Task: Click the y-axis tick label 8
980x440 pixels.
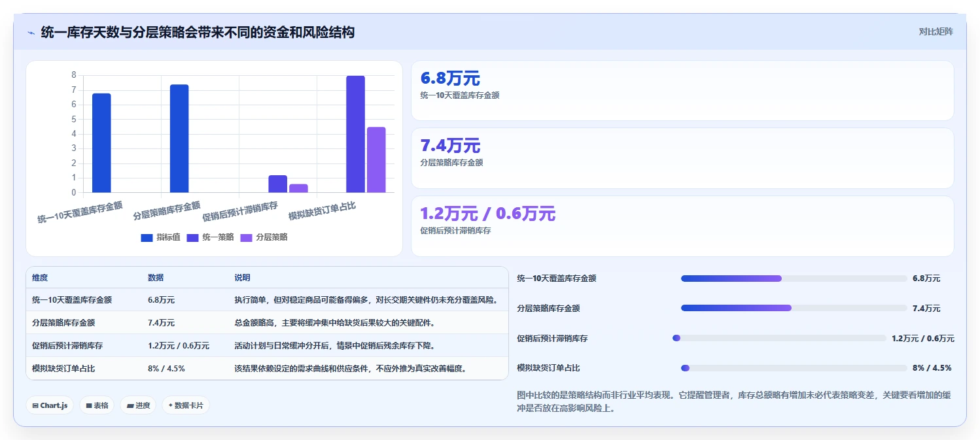Action: tap(74, 75)
